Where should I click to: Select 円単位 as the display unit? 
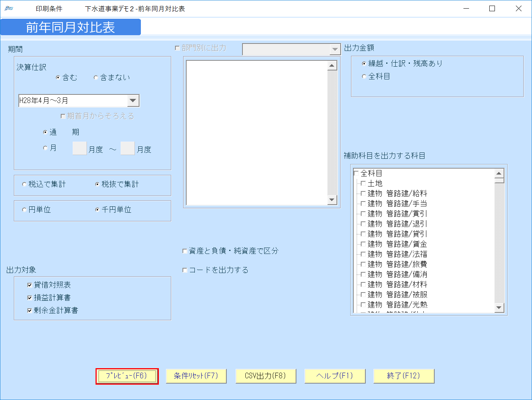click(x=24, y=210)
